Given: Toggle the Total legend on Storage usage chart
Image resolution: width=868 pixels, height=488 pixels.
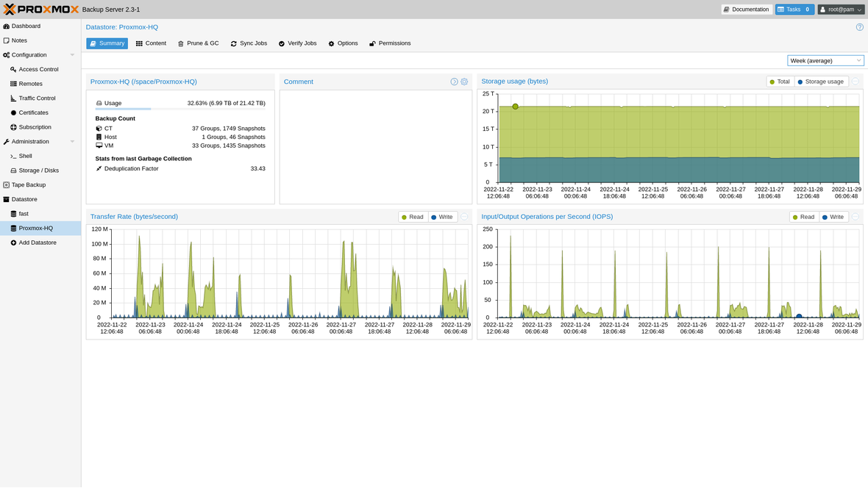Looking at the screenshot, I should point(778,82).
